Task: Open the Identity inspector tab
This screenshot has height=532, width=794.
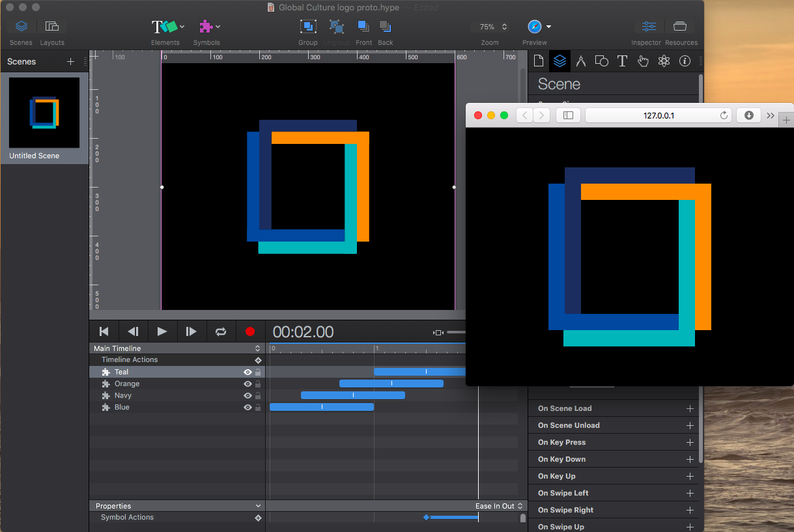Action: (x=685, y=61)
